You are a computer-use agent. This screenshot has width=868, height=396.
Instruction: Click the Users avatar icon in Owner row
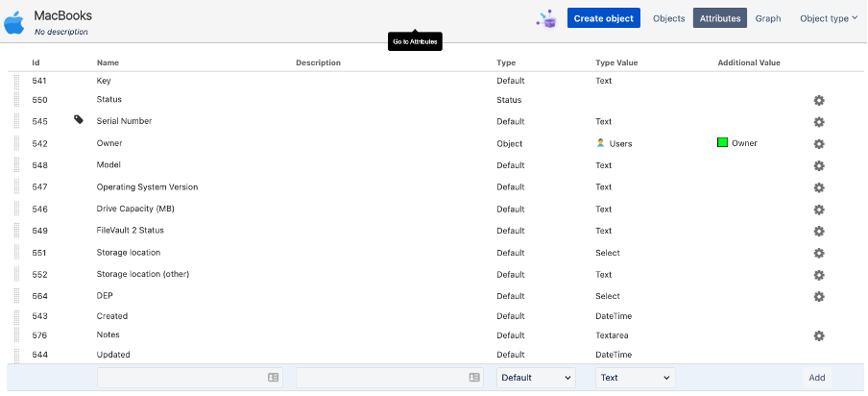[x=600, y=143]
